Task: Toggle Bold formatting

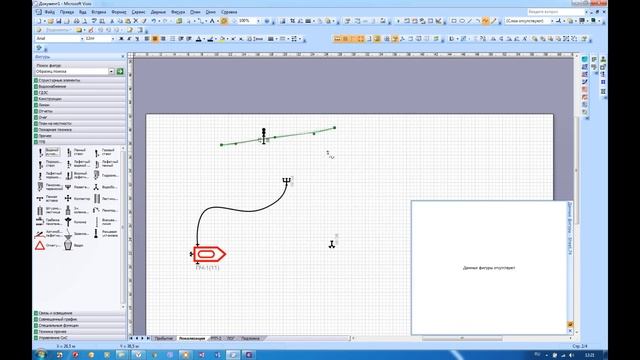Action: (x=121, y=39)
